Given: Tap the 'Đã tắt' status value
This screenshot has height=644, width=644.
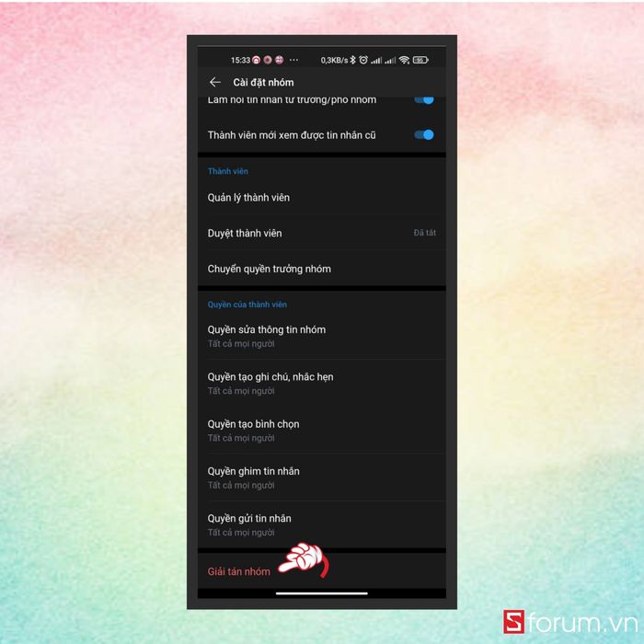Looking at the screenshot, I should pyautogui.click(x=424, y=233).
